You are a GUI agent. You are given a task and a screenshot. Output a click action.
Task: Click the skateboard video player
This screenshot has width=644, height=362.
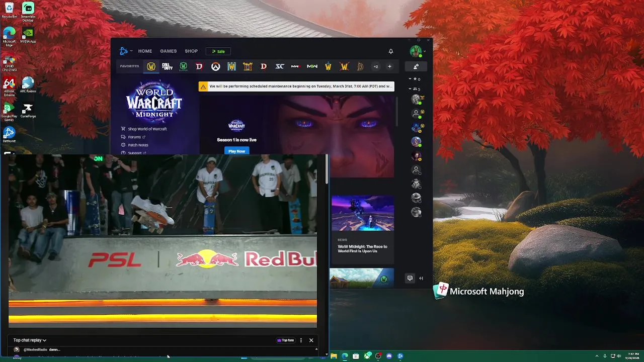[x=163, y=241]
